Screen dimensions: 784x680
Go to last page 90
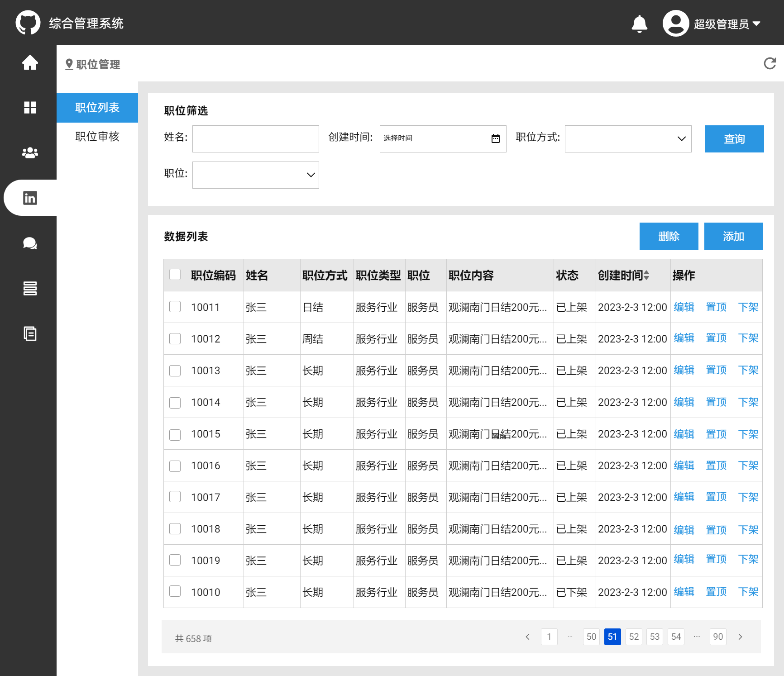[718, 637]
